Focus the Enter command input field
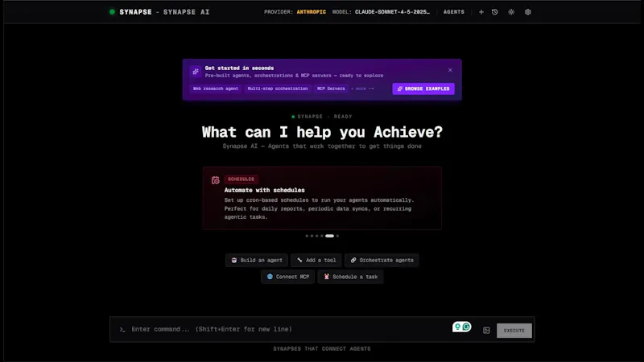 287,329
